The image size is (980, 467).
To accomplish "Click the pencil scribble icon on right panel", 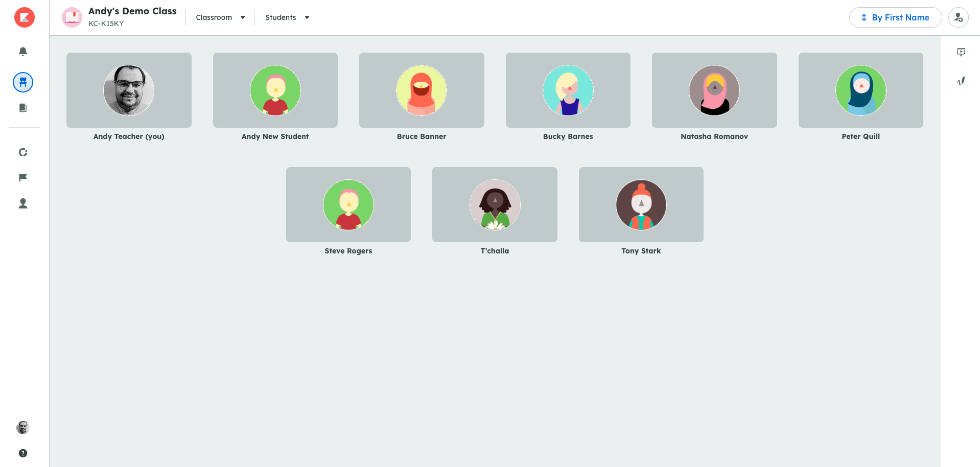I will tap(961, 81).
